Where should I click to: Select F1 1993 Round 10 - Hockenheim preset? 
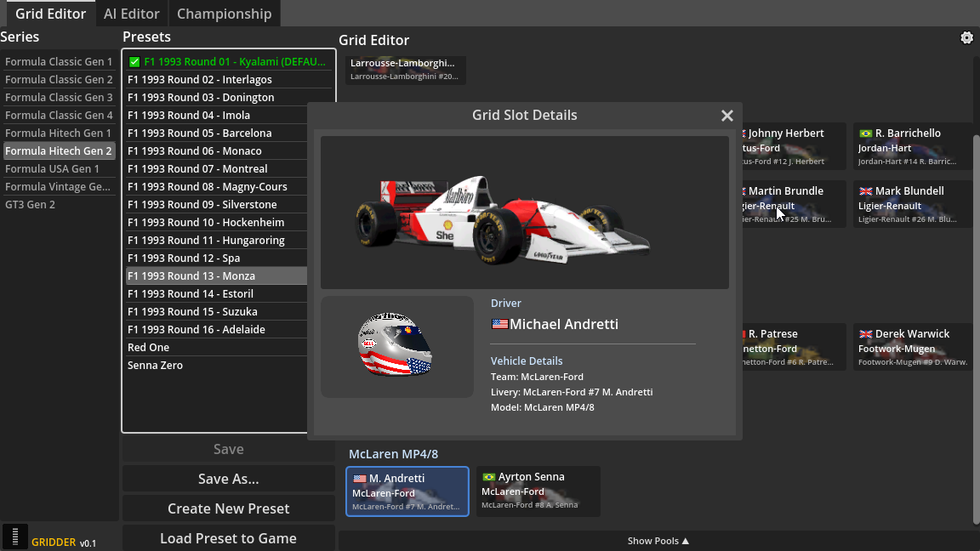click(216, 223)
